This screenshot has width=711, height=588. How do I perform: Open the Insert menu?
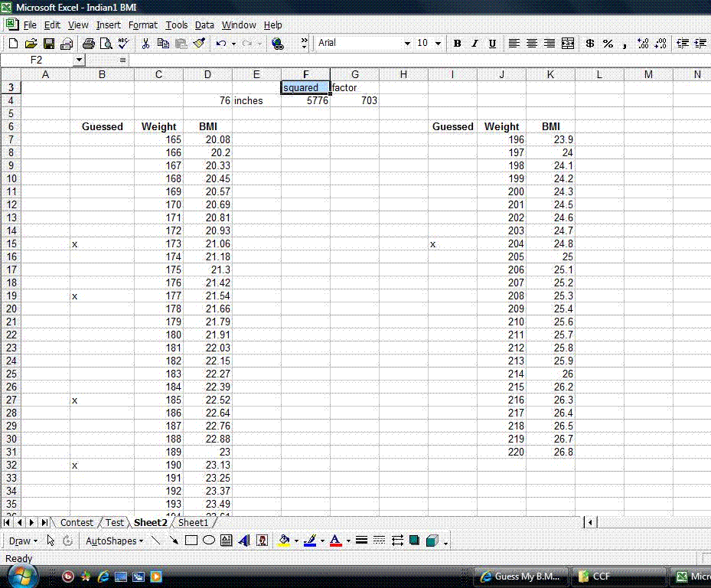109,25
